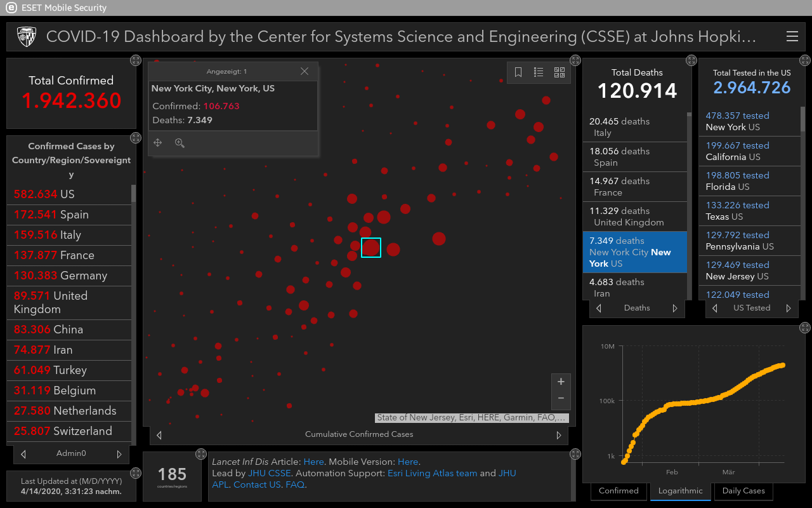The image size is (812, 508).
Task: Click the pan-to icon in popup
Action: point(158,143)
